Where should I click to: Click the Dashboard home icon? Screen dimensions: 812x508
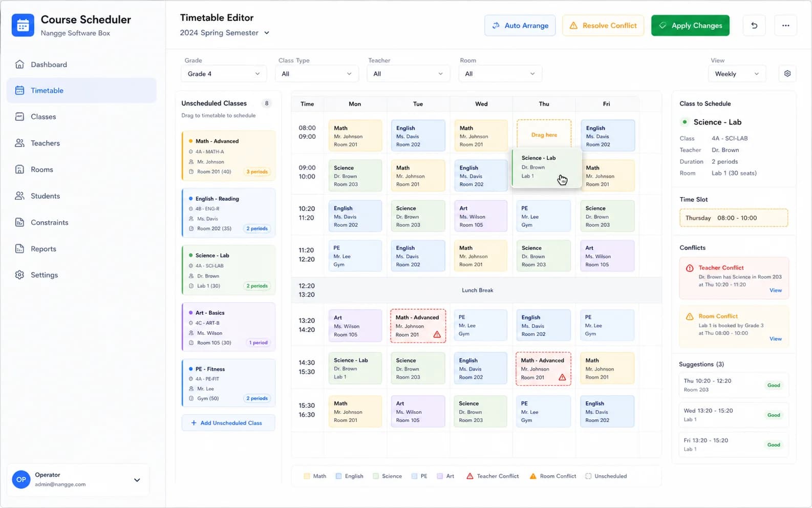tap(19, 65)
